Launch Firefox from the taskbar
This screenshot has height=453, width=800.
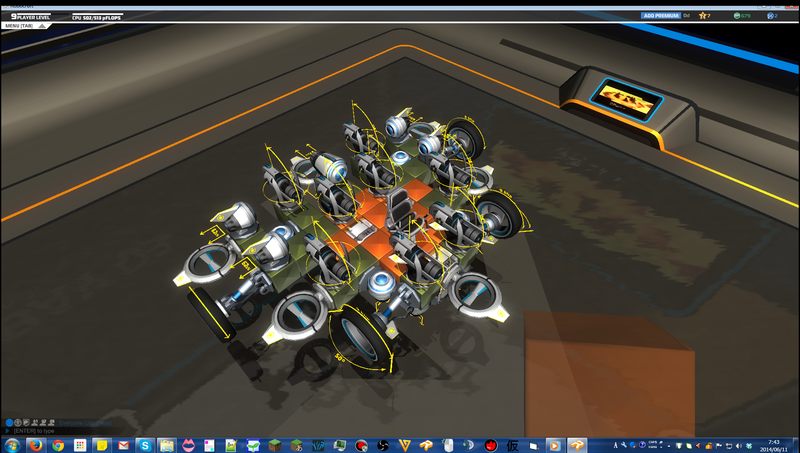[x=35, y=445]
